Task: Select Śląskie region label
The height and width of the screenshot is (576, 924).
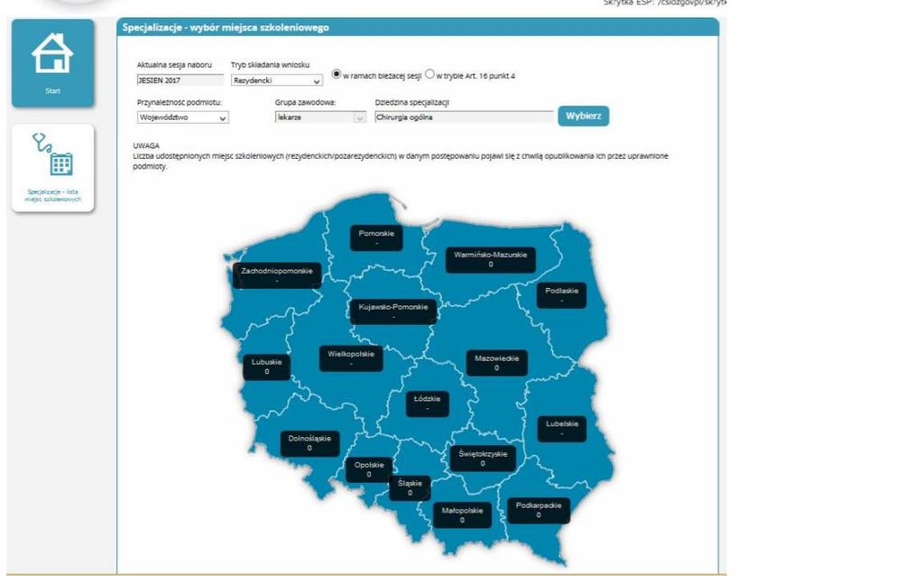Action: pos(410,488)
